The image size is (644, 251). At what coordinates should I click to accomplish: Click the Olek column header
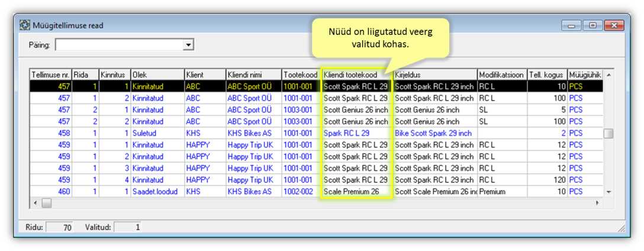[157, 75]
